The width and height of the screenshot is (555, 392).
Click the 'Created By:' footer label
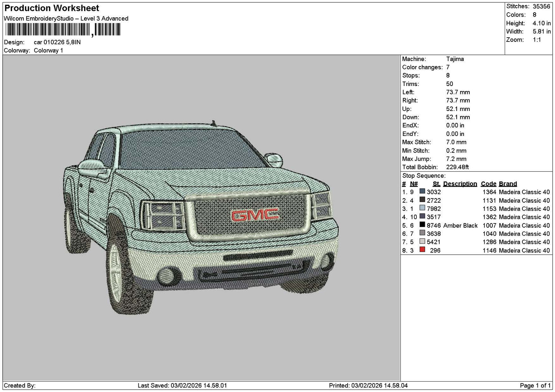tap(20, 385)
